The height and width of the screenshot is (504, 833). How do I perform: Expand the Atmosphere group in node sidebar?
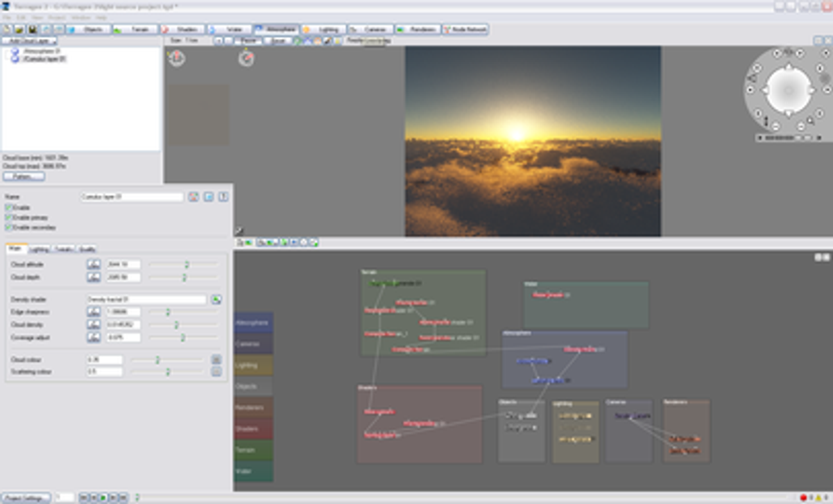(x=253, y=322)
